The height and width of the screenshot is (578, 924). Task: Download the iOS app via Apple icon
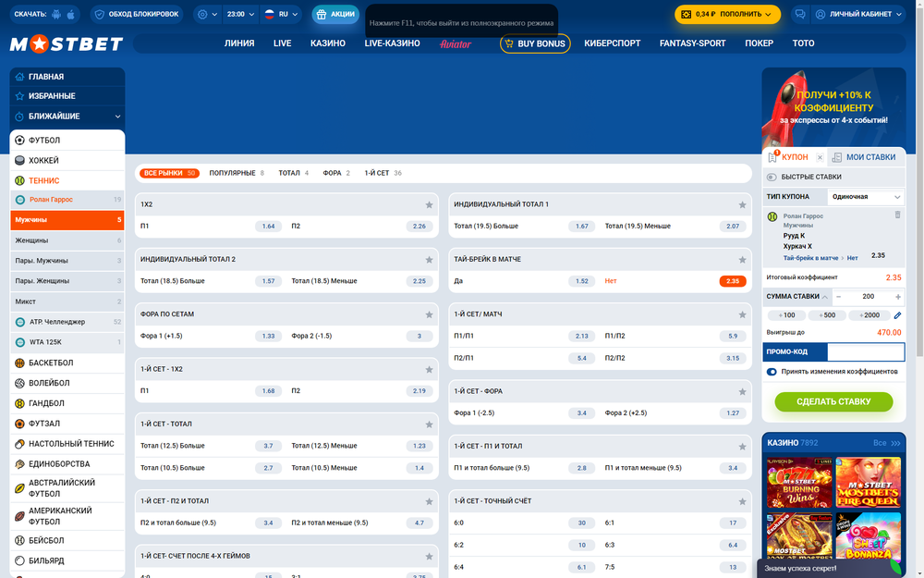pyautogui.click(x=71, y=14)
